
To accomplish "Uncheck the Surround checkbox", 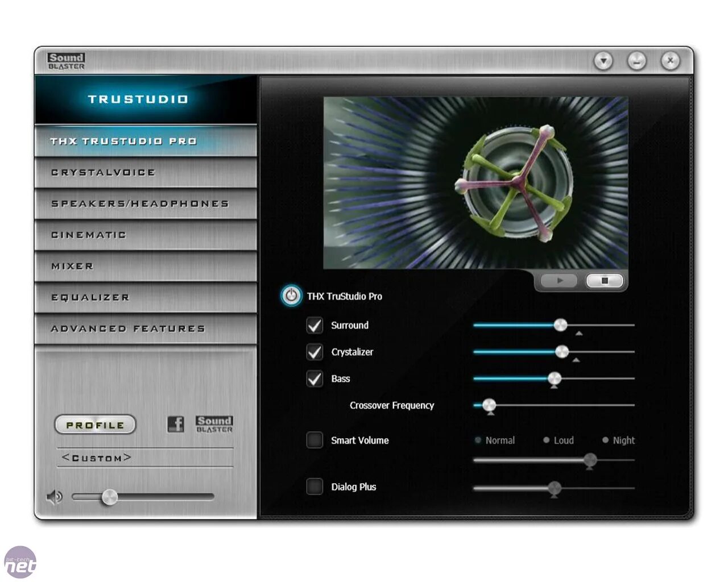I will [315, 325].
